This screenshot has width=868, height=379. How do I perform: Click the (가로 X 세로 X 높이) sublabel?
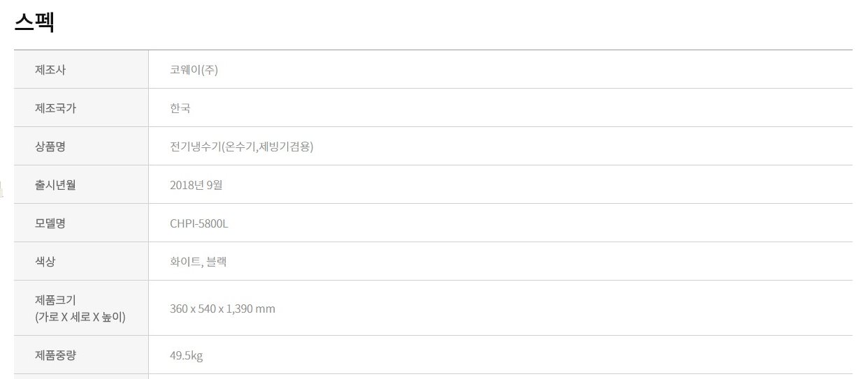coord(80,317)
